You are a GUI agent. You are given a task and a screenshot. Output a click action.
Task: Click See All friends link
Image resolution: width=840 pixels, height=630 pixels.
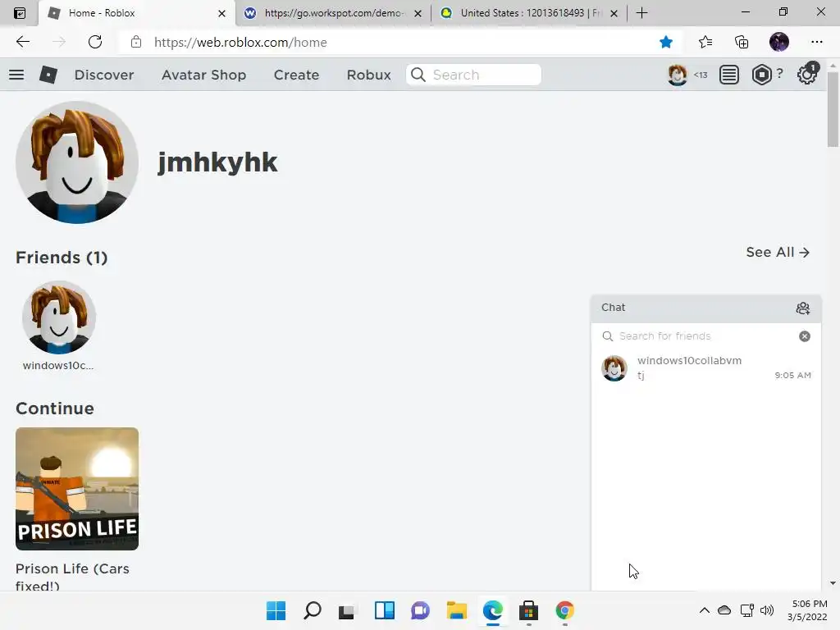[778, 253]
